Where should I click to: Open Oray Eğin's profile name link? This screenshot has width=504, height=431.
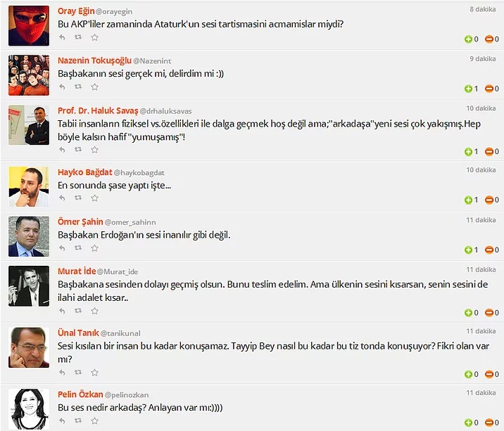pos(76,11)
